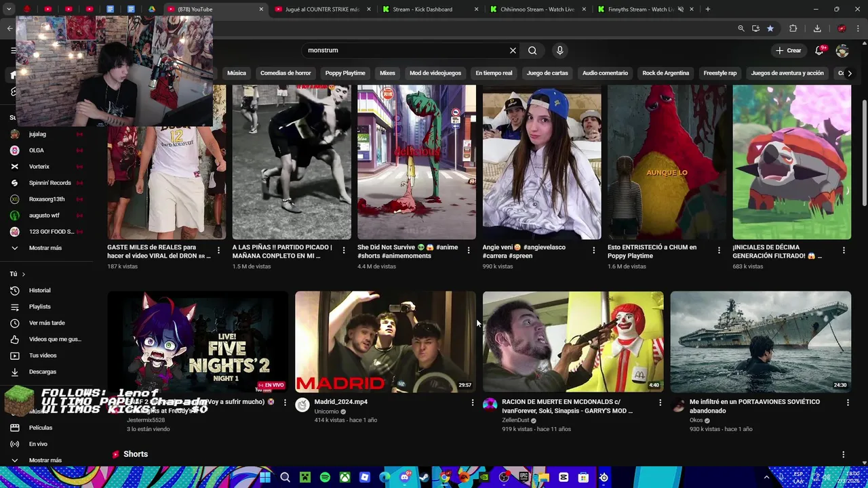Open options menu for PORTAAVIONES SOVIÉTICO video

[x=848, y=403]
